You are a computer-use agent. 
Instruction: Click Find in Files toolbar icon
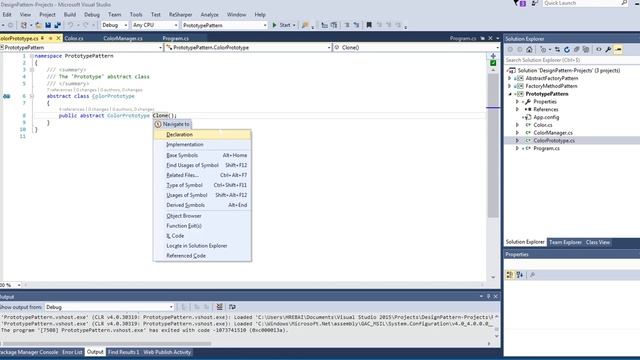305,25
